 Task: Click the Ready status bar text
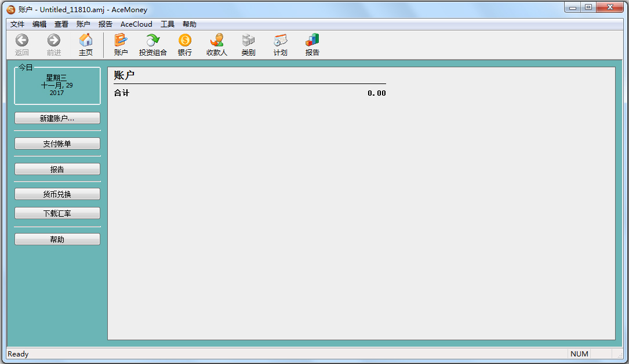click(x=18, y=354)
